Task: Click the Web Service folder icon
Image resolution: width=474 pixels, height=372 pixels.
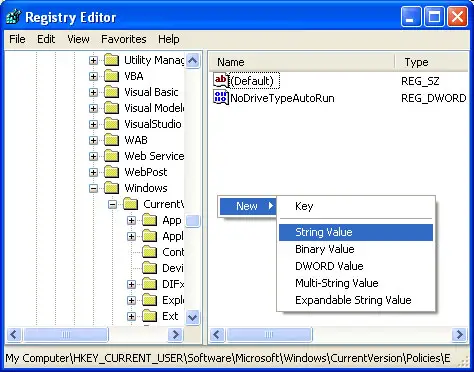Action: 112,156
